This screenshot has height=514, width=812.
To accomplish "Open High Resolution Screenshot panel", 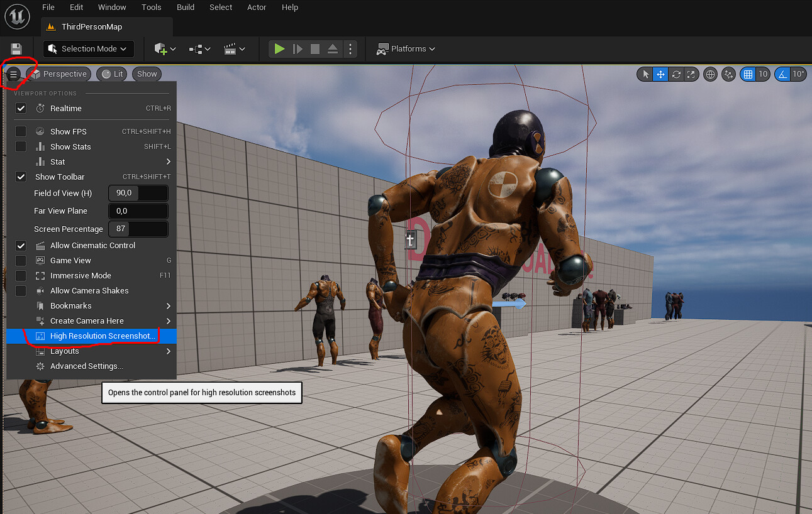I will [91, 336].
